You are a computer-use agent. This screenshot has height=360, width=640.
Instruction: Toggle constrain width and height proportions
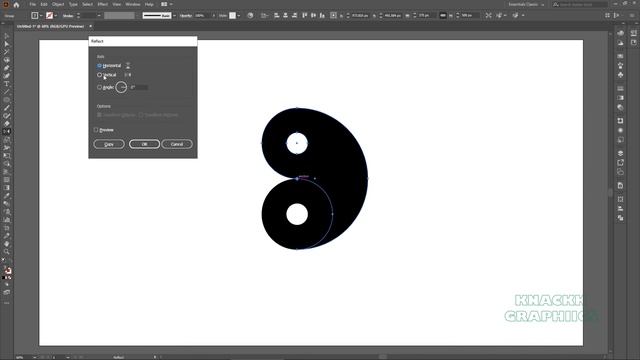tap(443, 16)
